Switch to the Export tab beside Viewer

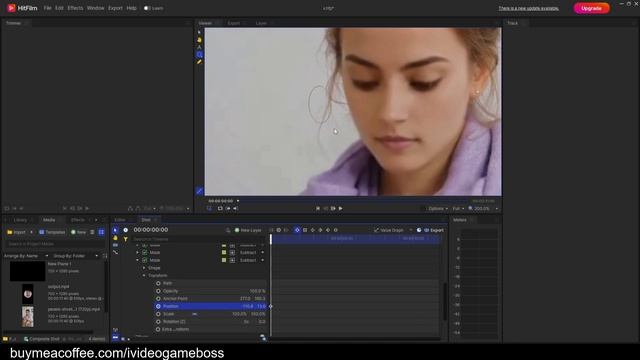pos(233,23)
